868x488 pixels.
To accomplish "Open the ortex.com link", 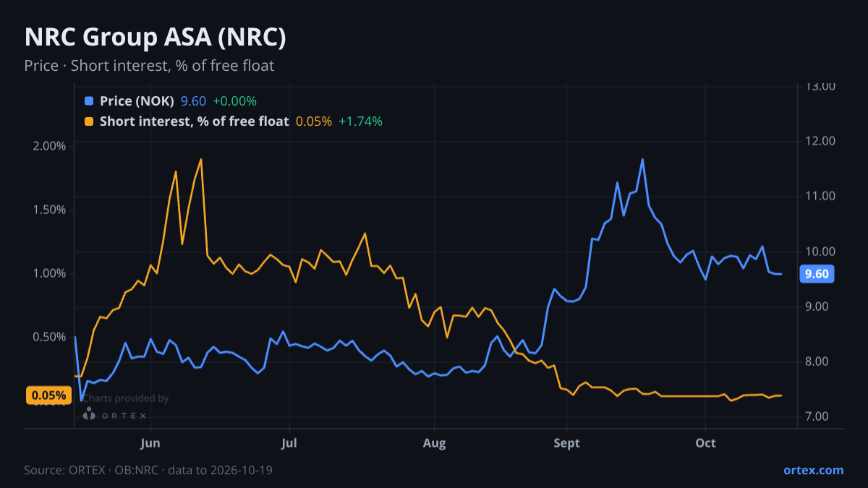I will (813, 470).
